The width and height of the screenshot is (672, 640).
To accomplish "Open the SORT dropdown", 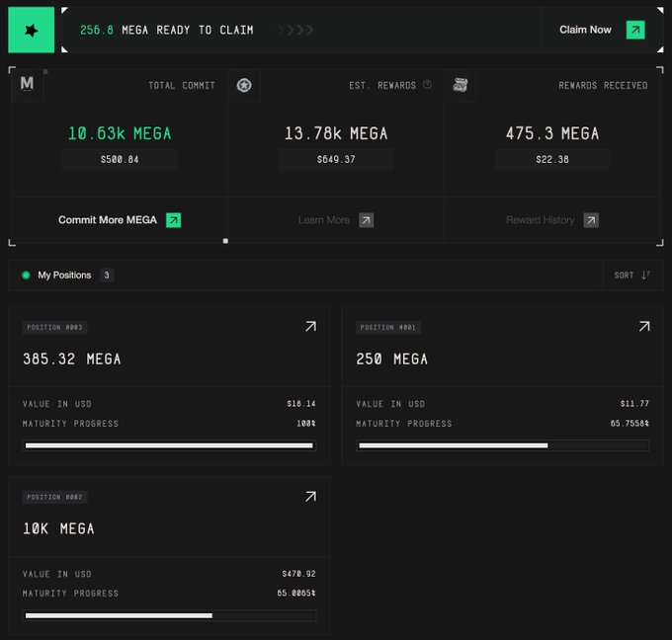I will click(632, 275).
